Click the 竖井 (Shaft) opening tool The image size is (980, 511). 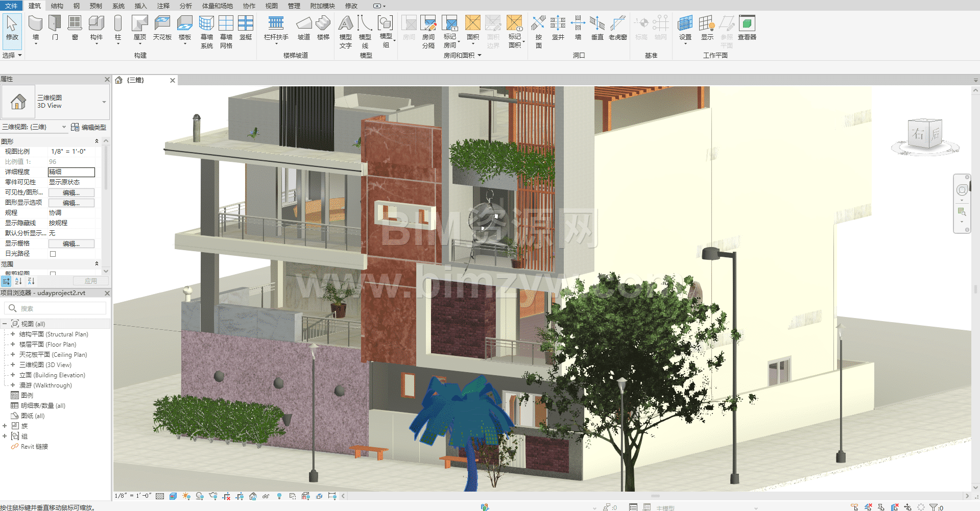tap(558, 28)
